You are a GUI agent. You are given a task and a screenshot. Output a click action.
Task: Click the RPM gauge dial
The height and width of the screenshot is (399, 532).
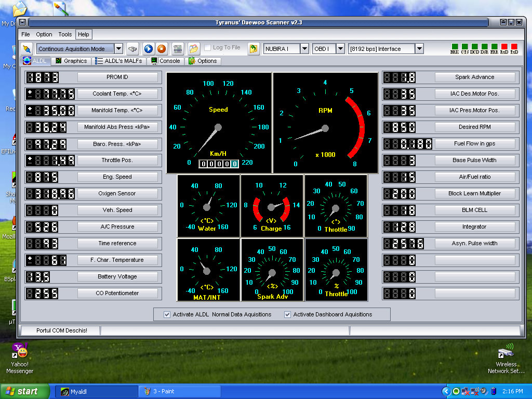[325, 123]
